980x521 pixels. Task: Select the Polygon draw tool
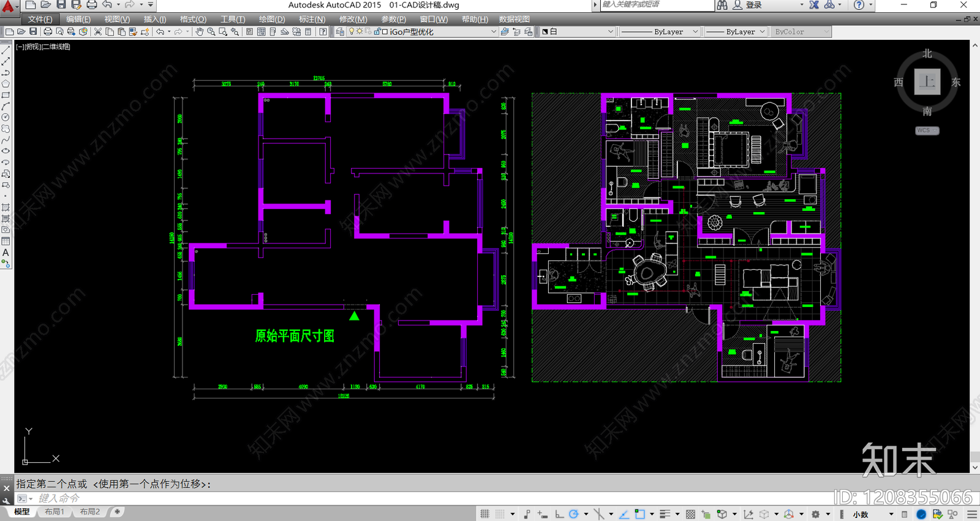click(6, 84)
